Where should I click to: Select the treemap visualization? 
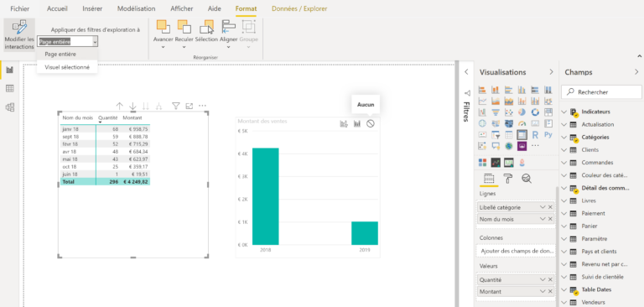(x=548, y=112)
